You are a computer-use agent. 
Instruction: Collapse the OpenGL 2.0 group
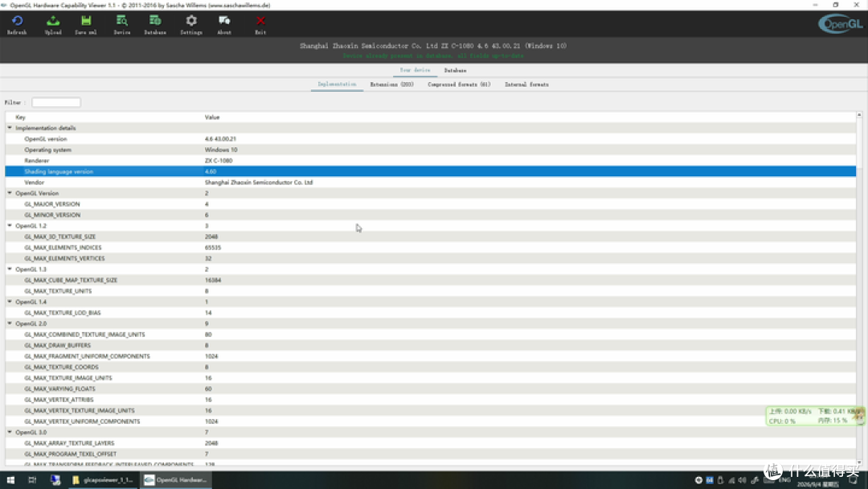coord(10,323)
